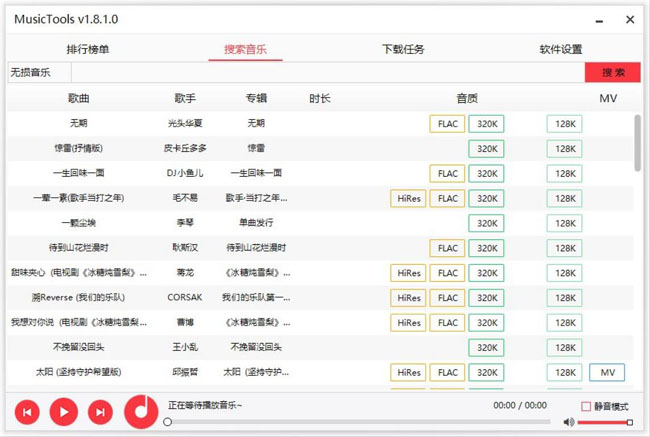This screenshot has width=650, height=437.
Task: Choose FLAC for 溯Reverse by CORSAK
Action: 447,298
